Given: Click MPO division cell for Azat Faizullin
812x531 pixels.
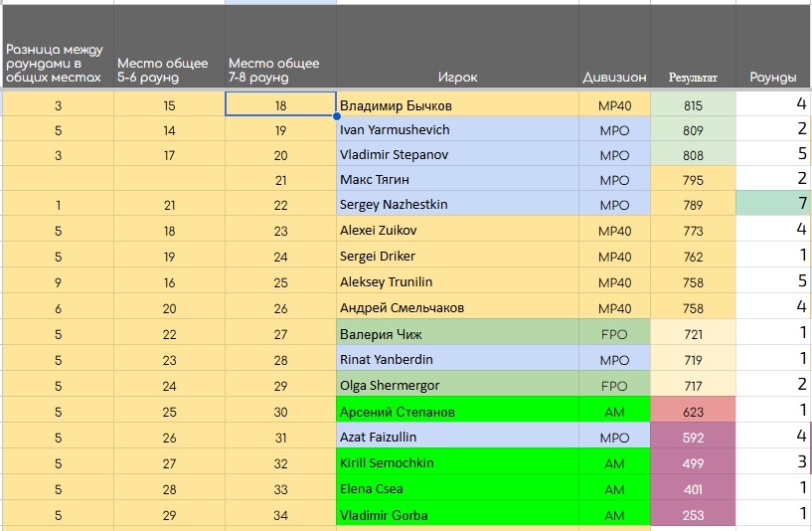Looking at the screenshot, I should pyautogui.click(x=614, y=436).
